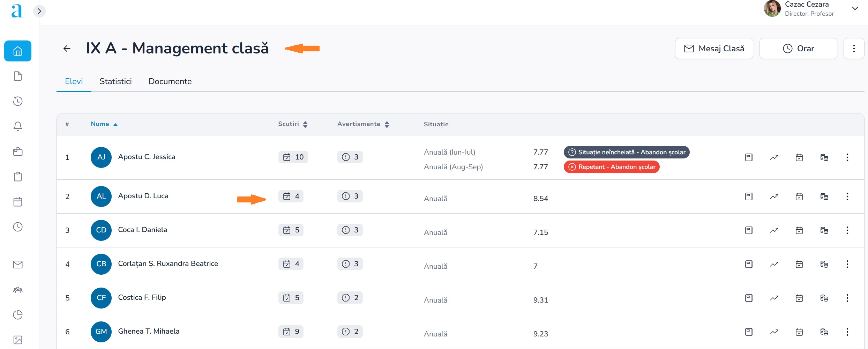Click the GM avatar for Ghenea Mihaela
The image size is (868, 349).
[x=101, y=332]
